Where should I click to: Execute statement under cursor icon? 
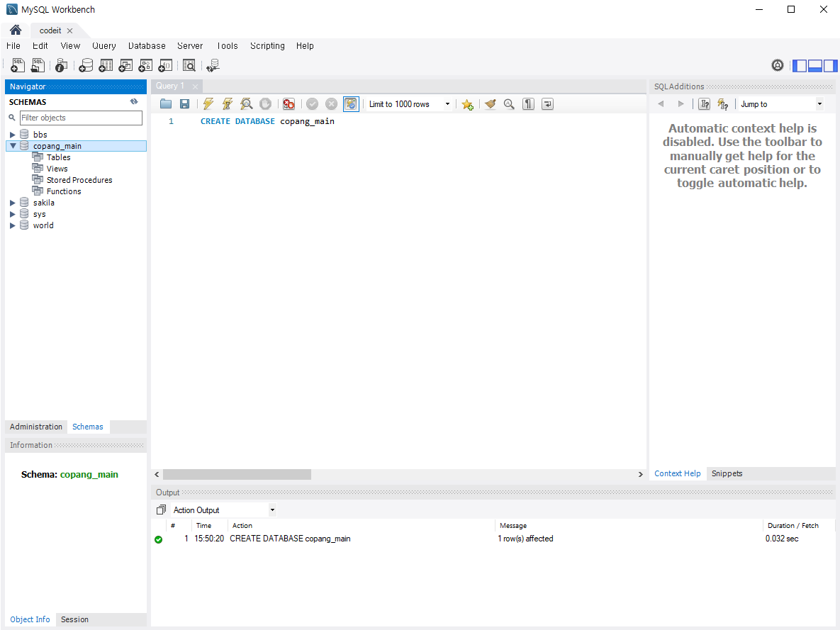pos(227,104)
